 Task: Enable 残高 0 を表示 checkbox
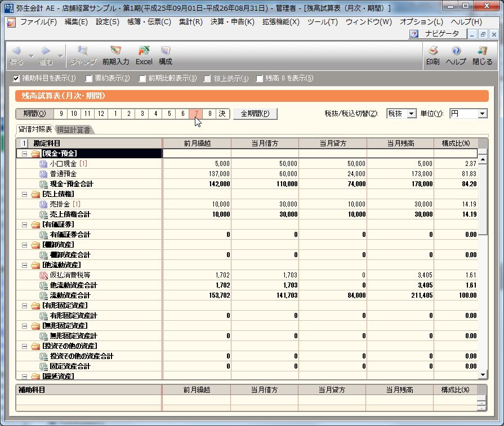(x=260, y=78)
